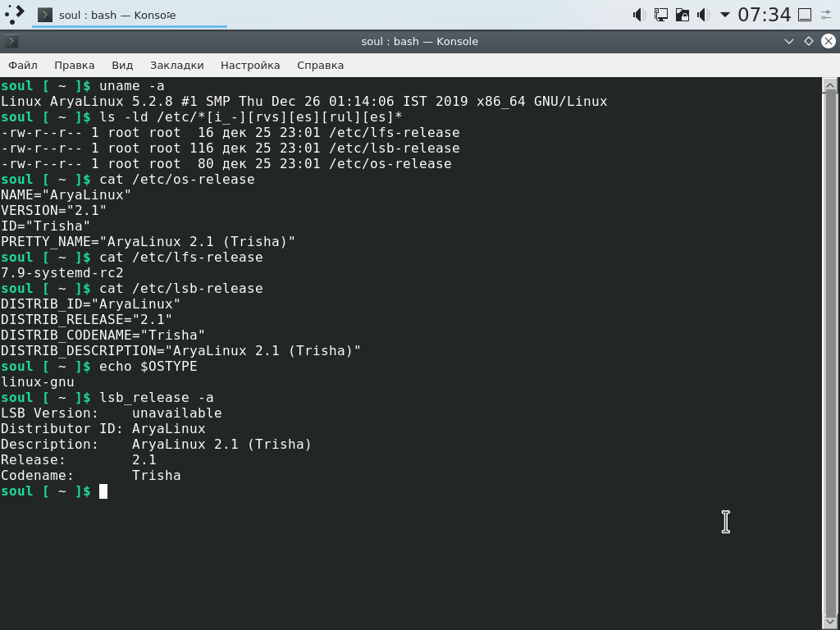The width and height of the screenshot is (840, 630).
Task: Open the Файл menu
Action: coord(23,66)
